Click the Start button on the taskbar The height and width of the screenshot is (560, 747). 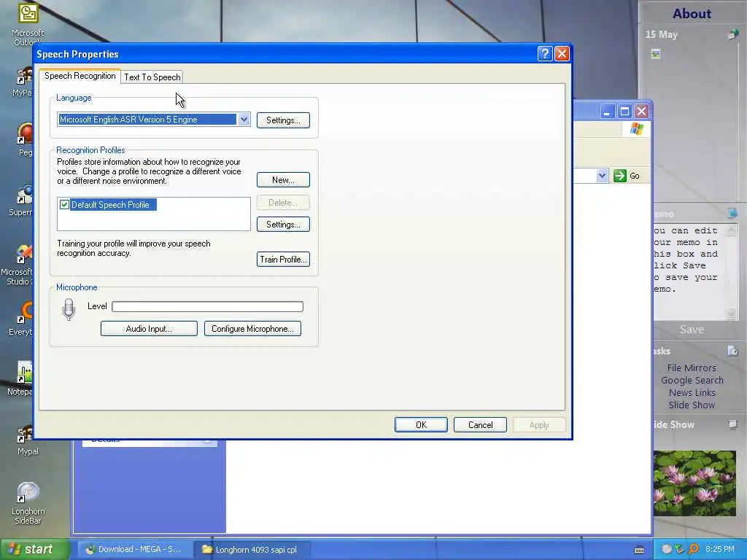(34, 549)
